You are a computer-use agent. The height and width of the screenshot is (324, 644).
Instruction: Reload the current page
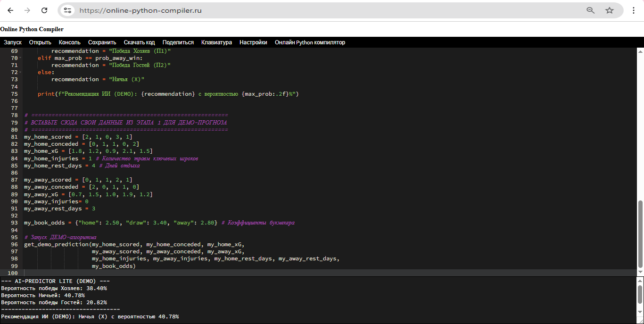[x=44, y=10]
